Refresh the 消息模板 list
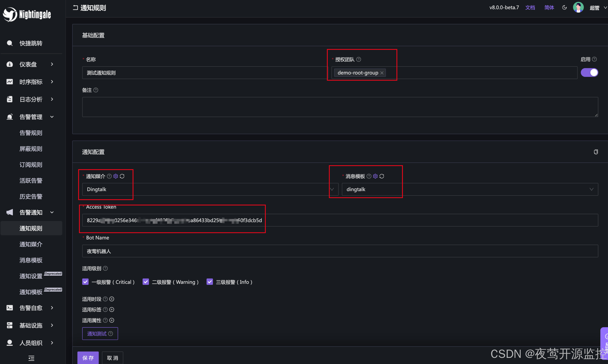 (382, 176)
